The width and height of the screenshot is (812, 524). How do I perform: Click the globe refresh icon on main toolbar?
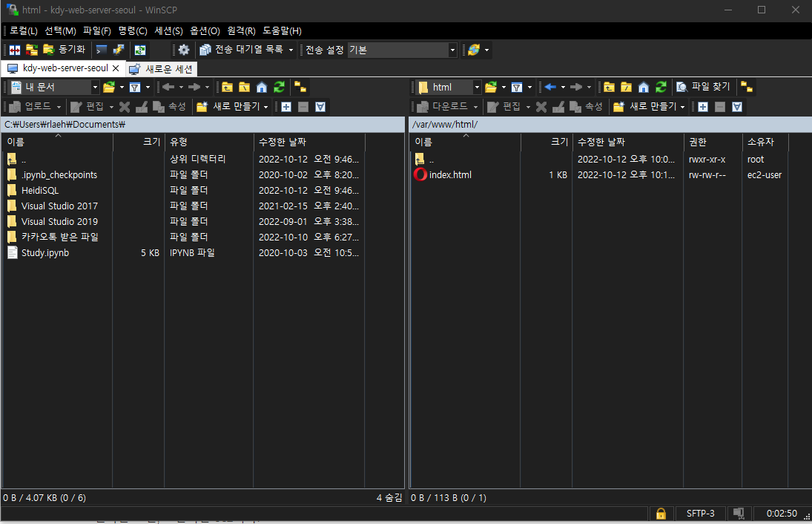(473, 50)
